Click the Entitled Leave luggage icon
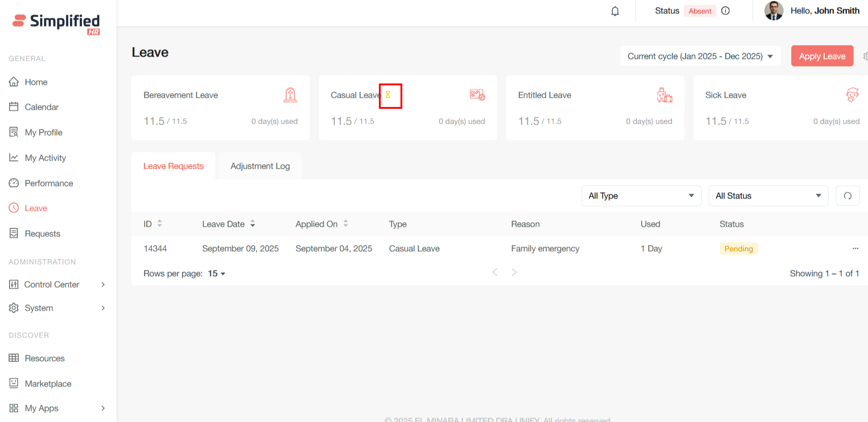The height and width of the screenshot is (422, 868). (x=664, y=95)
